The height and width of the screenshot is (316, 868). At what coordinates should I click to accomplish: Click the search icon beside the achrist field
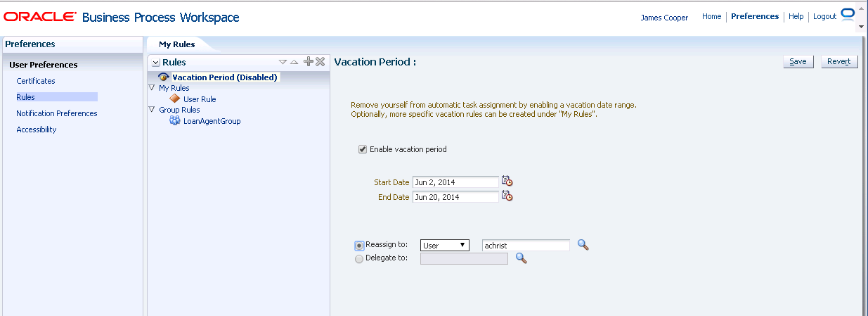583,245
